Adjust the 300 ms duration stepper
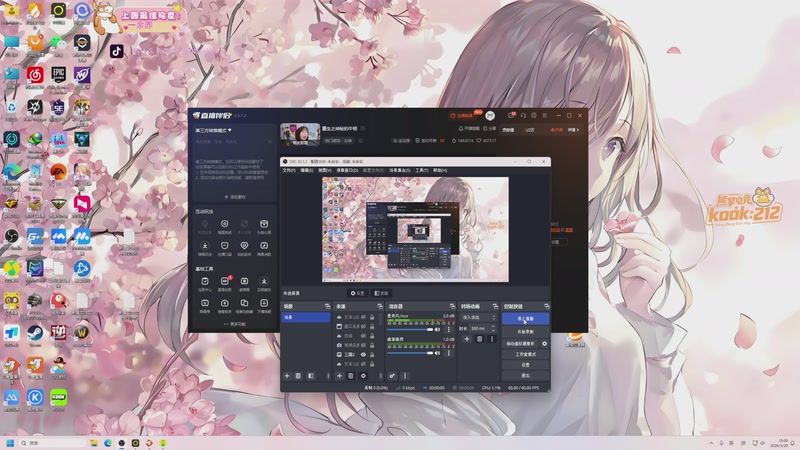This screenshot has width=800, height=450. 493,329
